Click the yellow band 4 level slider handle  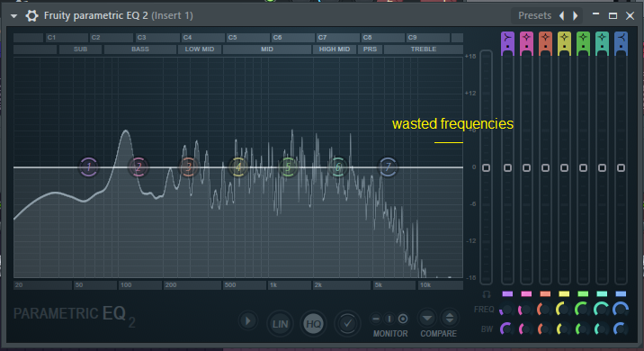click(x=564, y=167)
